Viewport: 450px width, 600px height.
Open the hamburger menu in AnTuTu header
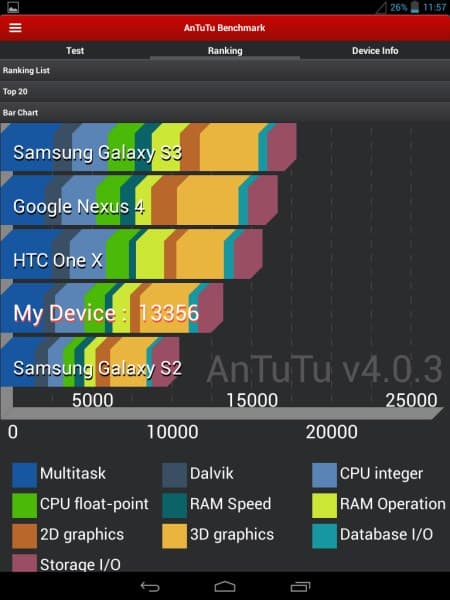pyautogui.click(x=15, y=28)
